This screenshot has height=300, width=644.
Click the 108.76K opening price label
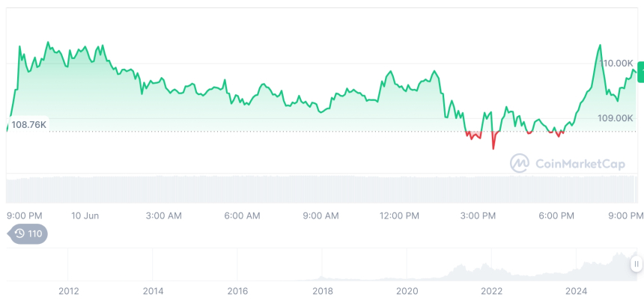pos(28,125)
